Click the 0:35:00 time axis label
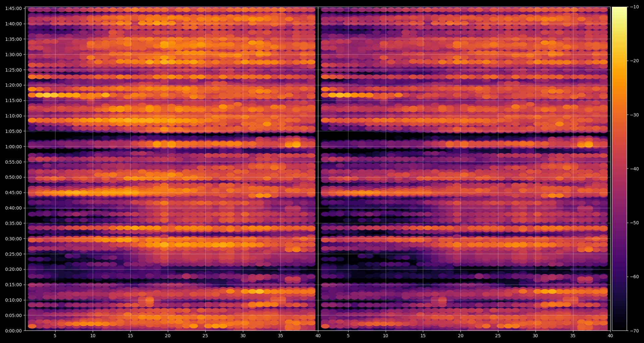Screen dimensions: 644x343 click(x=13, y=224)
